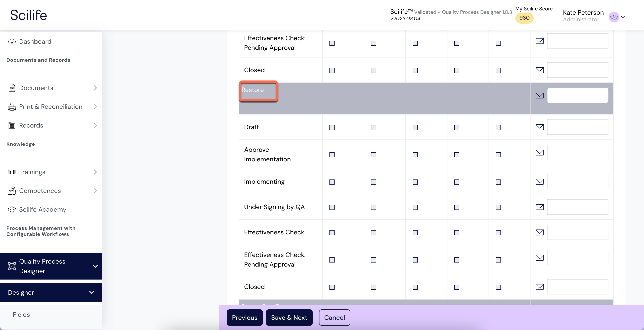Click text field in Under Signing by QA row
The width and height of the screenshot is (644, 330).
click(x=578, y=207)
